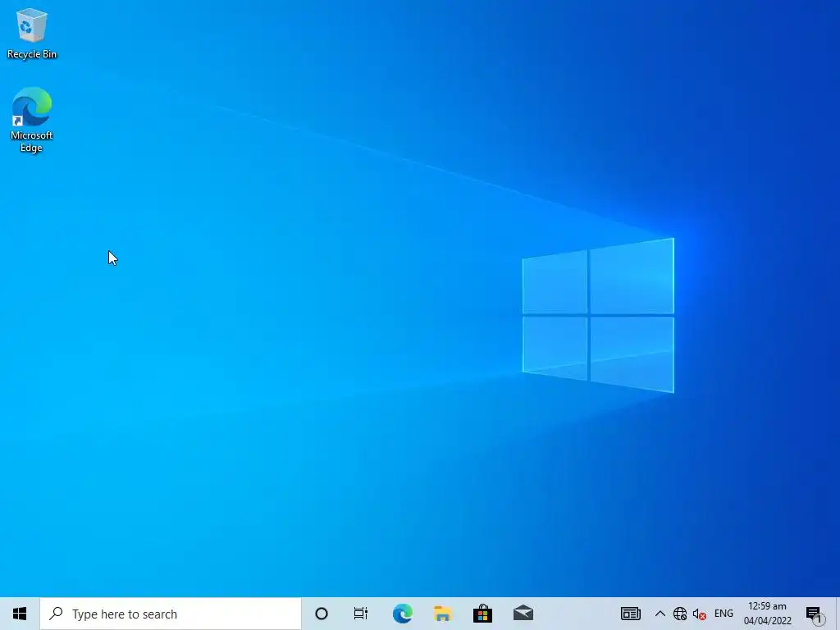
Task: Select the Microsoft Edge desktop shortcut
Action: [32, 120]
